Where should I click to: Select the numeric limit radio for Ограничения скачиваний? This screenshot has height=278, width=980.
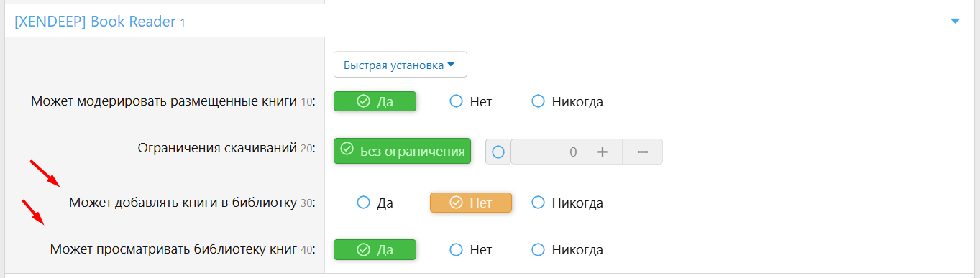point(498,152)
